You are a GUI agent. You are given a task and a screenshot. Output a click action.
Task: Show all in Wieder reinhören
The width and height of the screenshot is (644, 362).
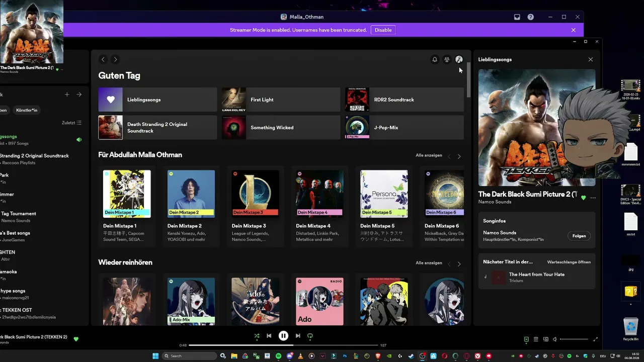point(429,263)
